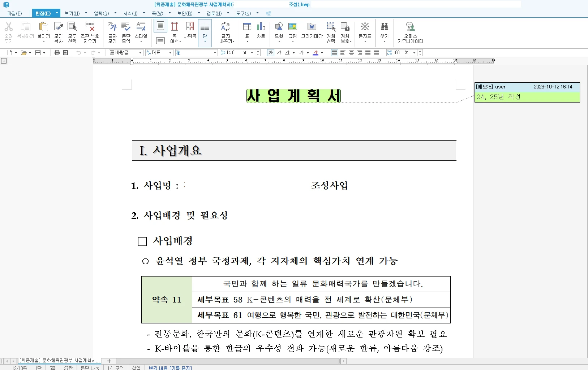Image resolution: width=588 pixels, height=370 pixels.
Task: Open 문단 모양 paragraph format dialog
Action: [x=126, y=32]
